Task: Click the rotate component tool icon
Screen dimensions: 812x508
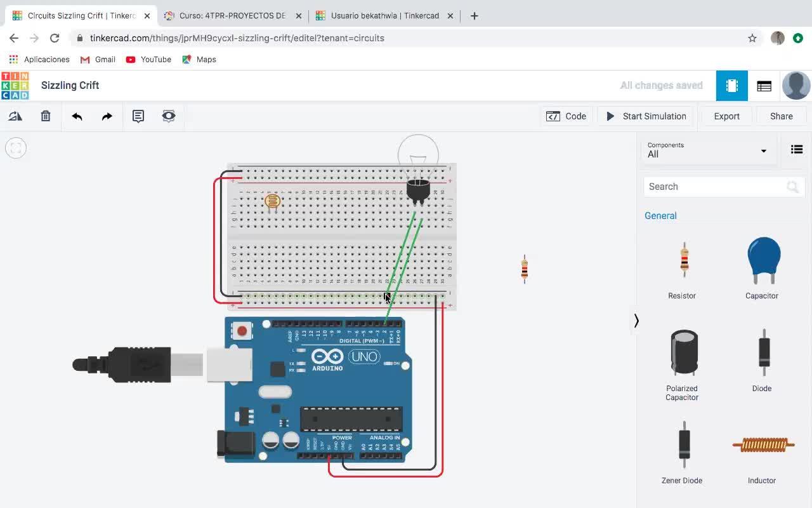Action: point(15,116)
